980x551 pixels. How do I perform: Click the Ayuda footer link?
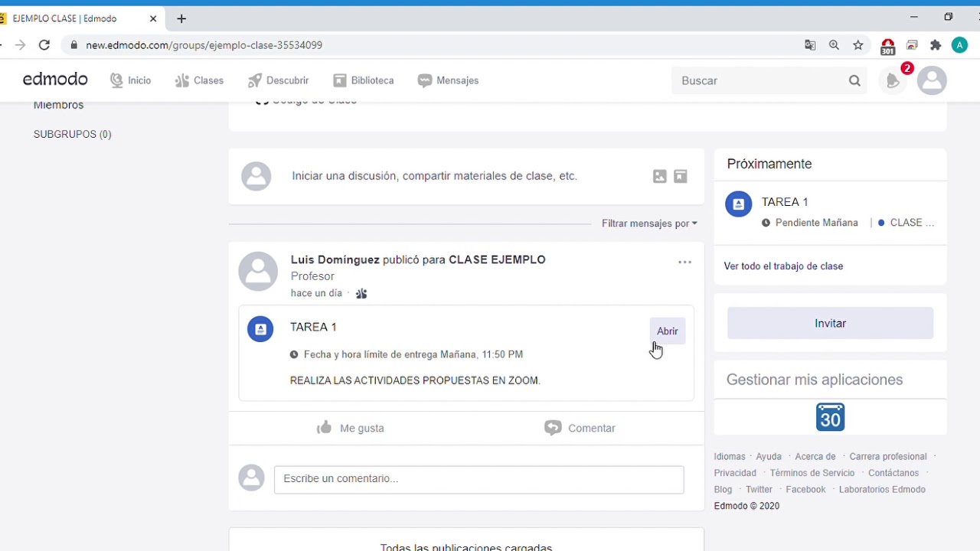[x=769, y=457]
